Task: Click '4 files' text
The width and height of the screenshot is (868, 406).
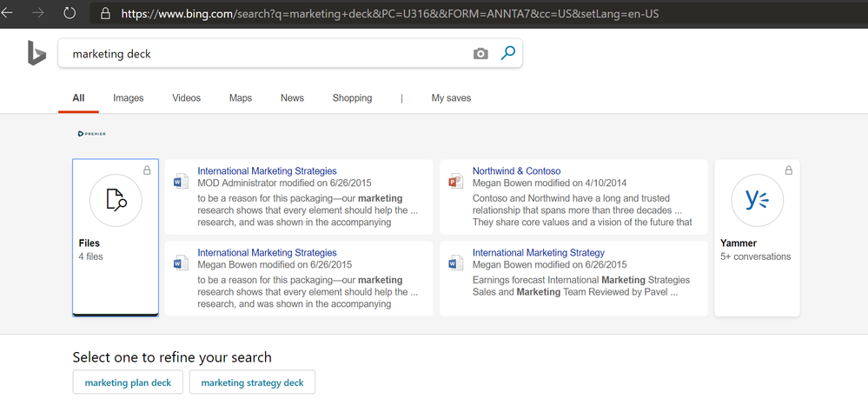Action: (90, 256)
